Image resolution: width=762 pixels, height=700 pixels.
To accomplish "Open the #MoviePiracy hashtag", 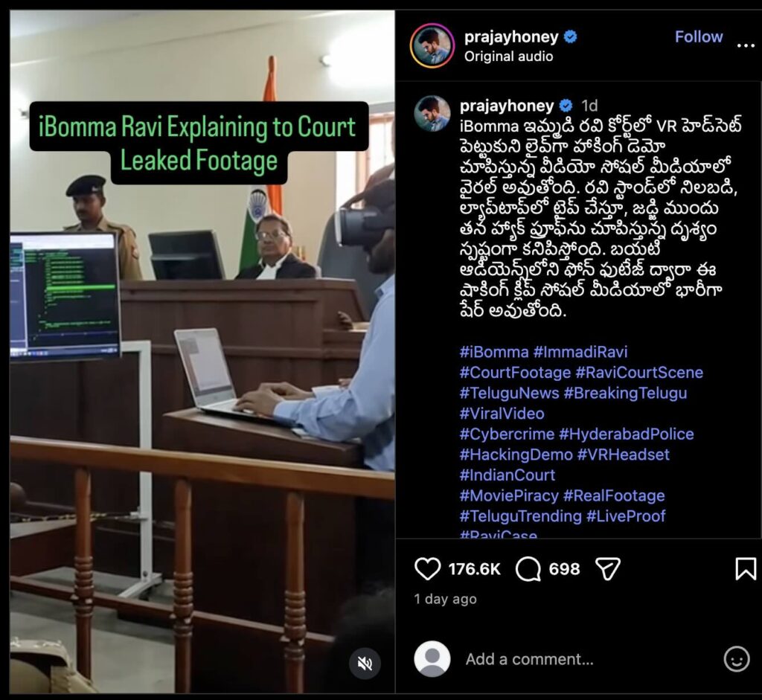I will (x=509, y=495).
